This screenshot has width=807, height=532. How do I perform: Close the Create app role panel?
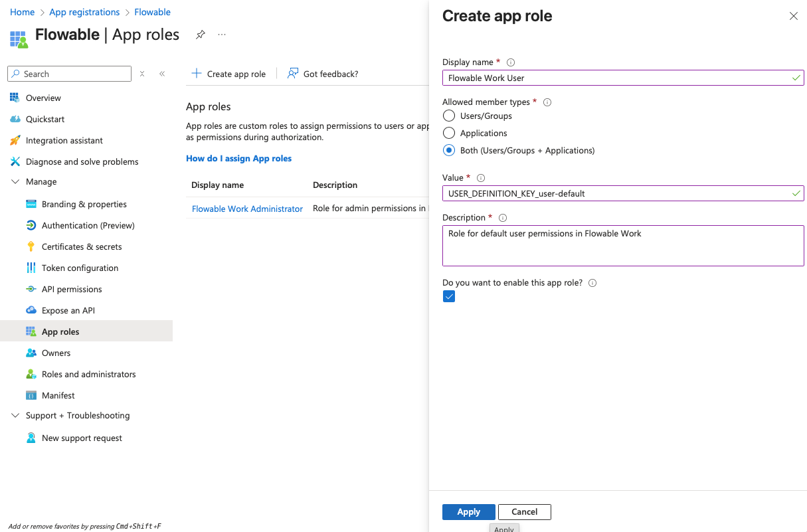click(793, 16)
